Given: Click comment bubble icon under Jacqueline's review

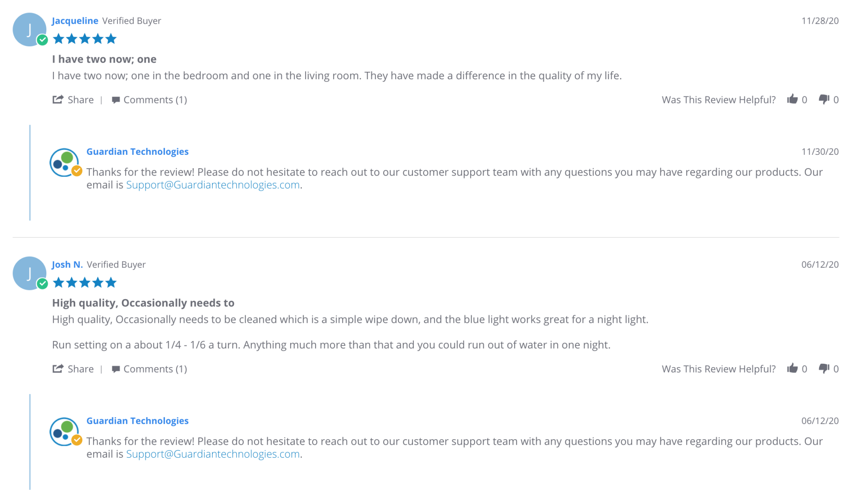Looking at the screenshot, I should [x=116, y=100].
